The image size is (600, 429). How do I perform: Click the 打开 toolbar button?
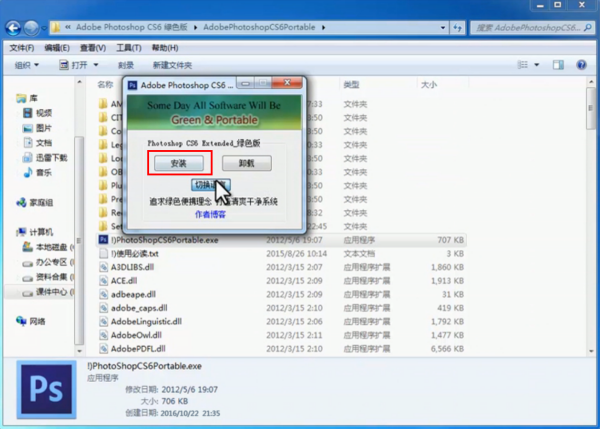[x=73, y=65]
